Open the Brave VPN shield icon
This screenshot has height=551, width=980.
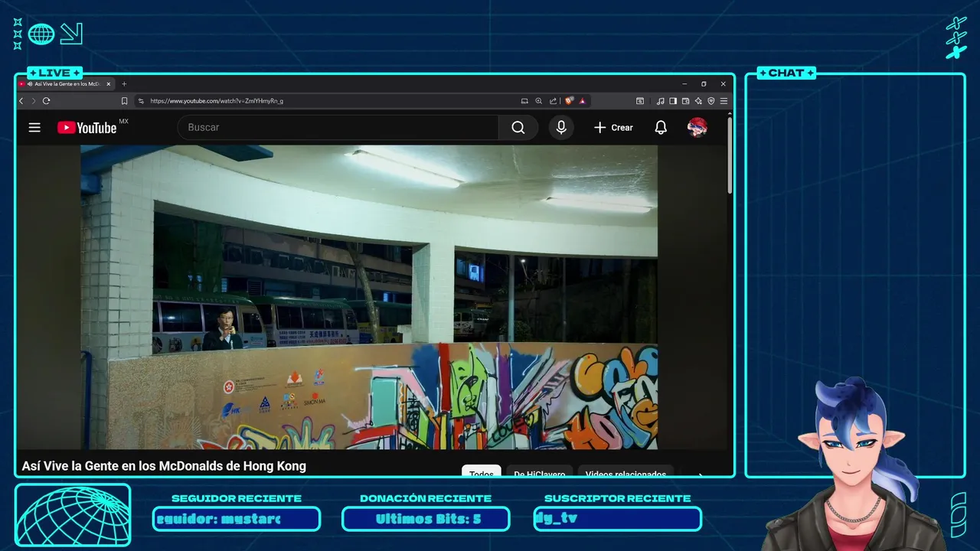tap(710, 101)
